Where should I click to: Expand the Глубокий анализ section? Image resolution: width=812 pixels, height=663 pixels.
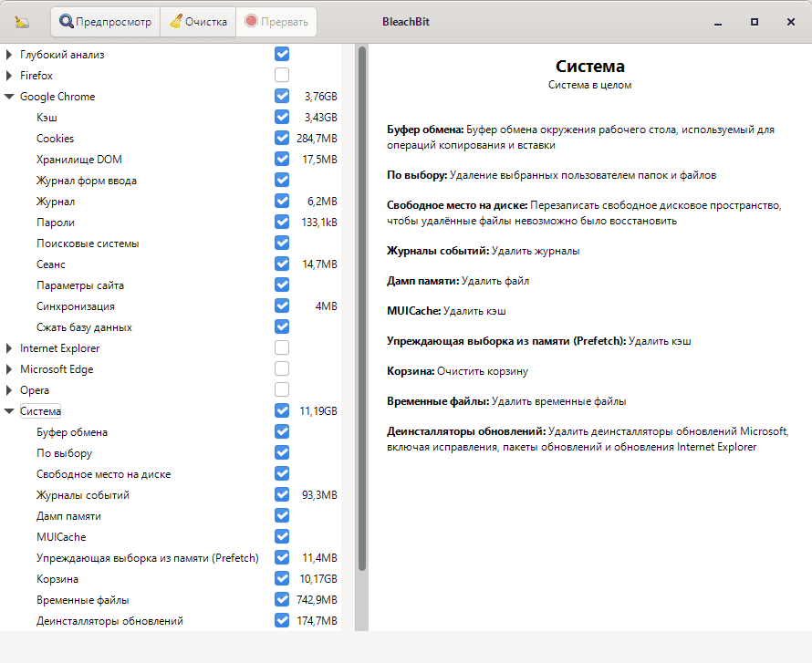coord(9,55)
